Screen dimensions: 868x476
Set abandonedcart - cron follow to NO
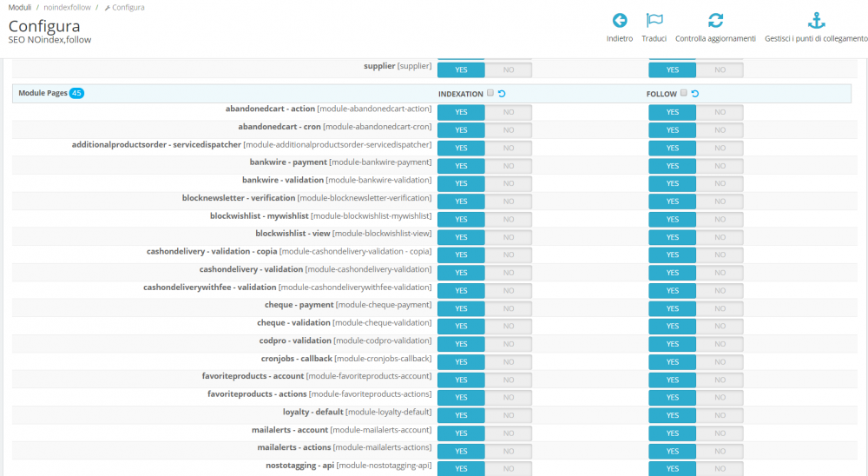pyautogui.click(x=720, y=130)
